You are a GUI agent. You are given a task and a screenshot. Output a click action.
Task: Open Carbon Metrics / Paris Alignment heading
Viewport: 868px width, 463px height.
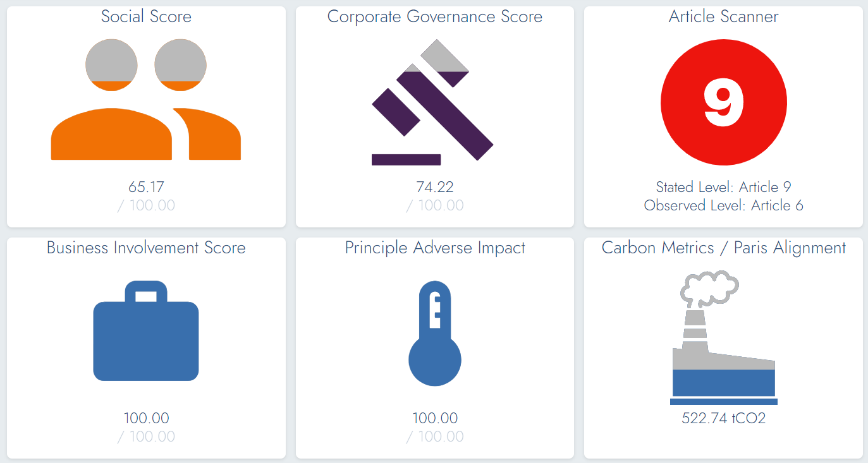[x=723, y=248]
